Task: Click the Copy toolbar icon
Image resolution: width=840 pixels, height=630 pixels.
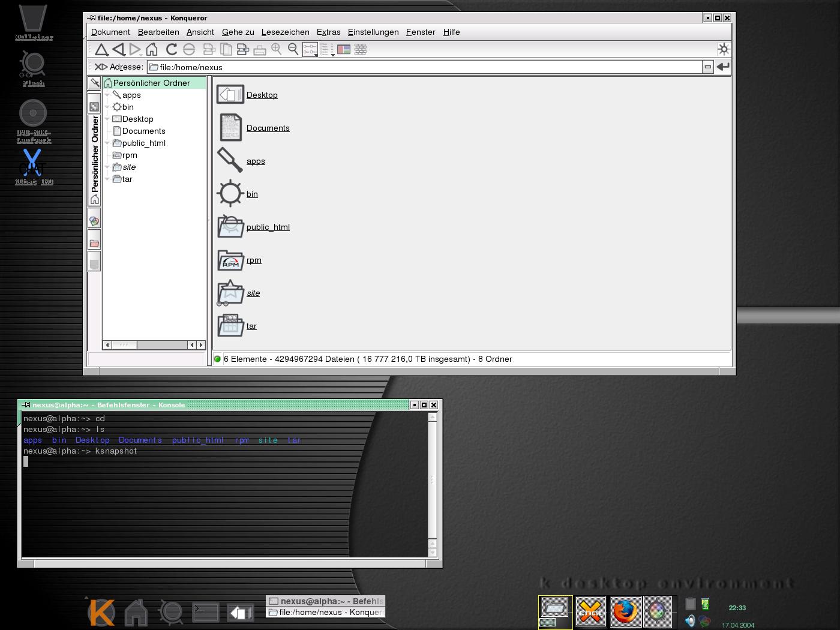Action: [x=226, y=50]
